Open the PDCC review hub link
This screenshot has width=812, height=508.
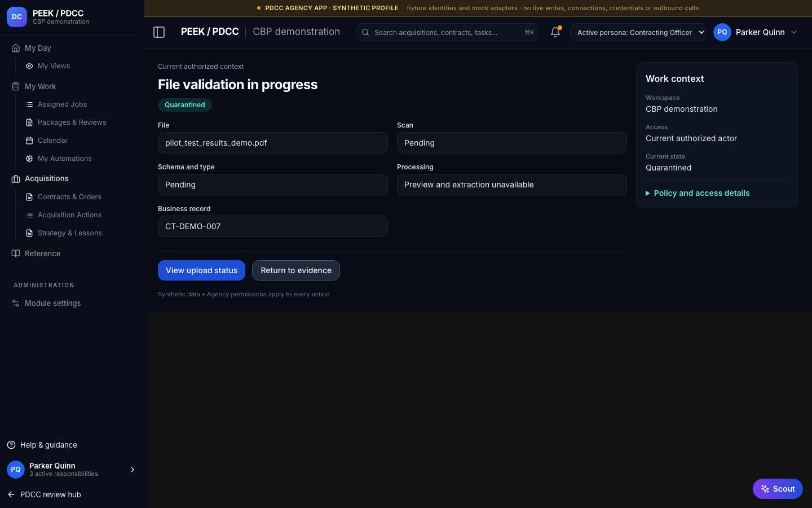51,494
